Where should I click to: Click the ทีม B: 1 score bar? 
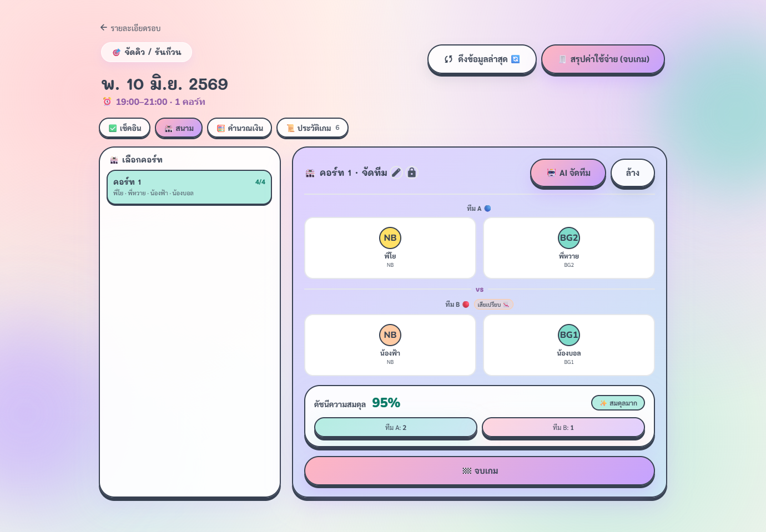click(x=563, y=428)
